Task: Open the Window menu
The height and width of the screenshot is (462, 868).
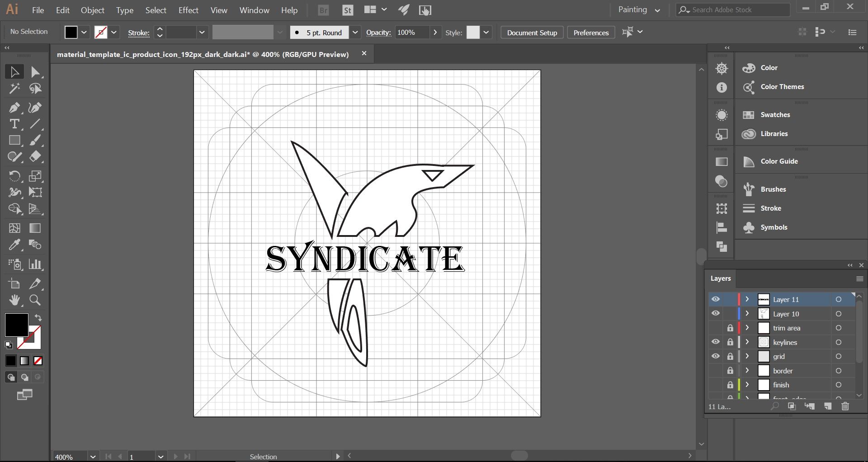Action: [255, 10]
